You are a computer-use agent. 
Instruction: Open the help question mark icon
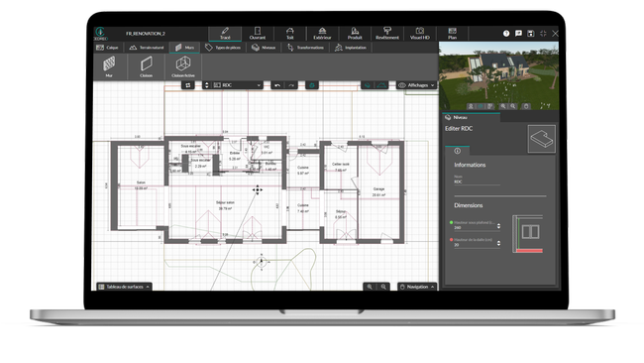coord(506,34)
